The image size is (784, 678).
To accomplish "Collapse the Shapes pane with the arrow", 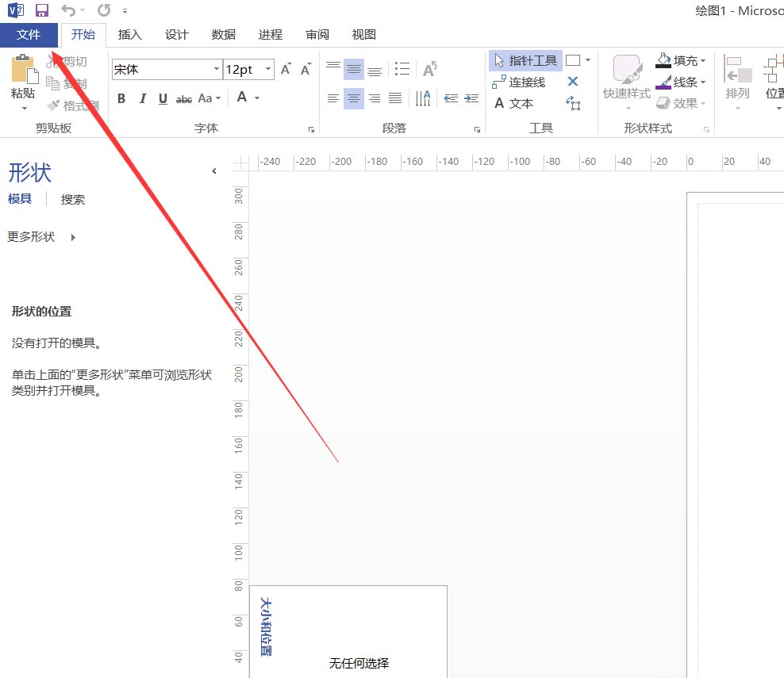I will (x=213, y=171).
